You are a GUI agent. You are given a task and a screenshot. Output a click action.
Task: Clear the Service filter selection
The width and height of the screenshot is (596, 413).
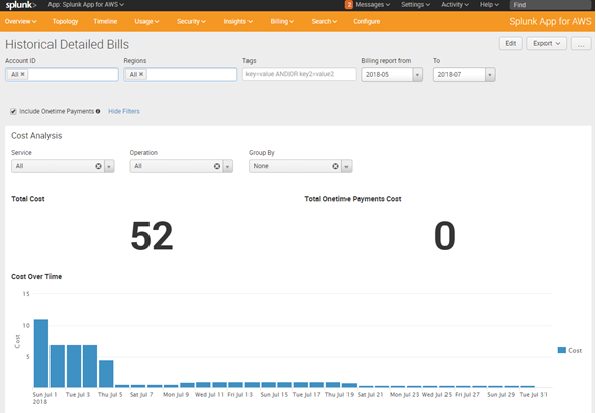(98, 166)
